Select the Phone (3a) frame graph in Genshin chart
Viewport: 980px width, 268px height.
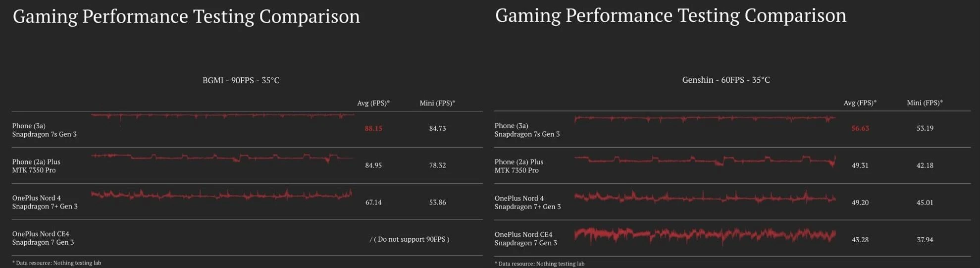(705, 119)
